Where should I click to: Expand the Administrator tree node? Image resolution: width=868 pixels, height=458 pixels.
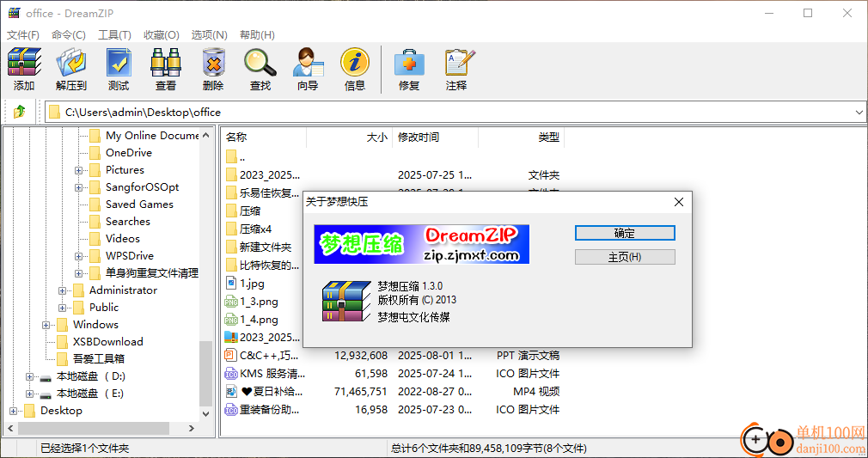coord(62,290)
